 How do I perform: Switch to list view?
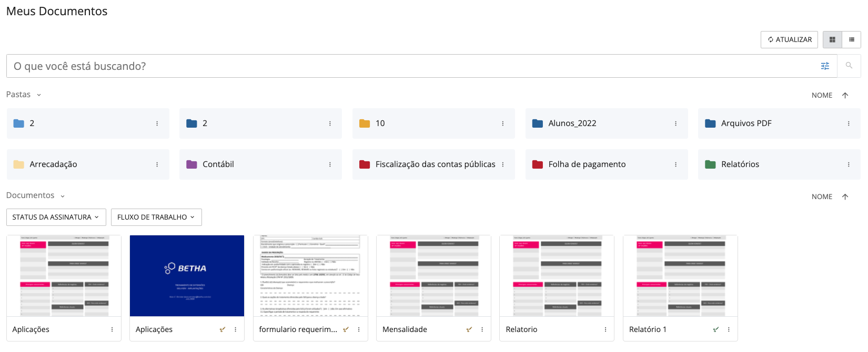851,40
